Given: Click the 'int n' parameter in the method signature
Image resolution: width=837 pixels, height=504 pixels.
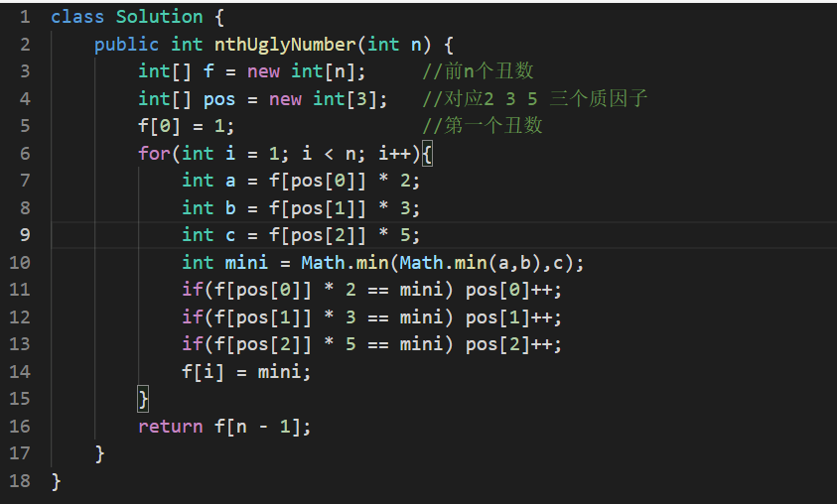Looking at the screenshot, I should 394,45.
